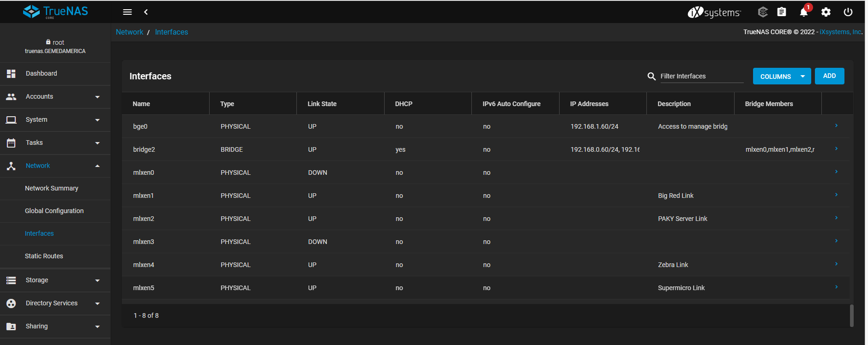Click the page vertical scrollbar
The image size is (868, 345).
coord(851,315)
